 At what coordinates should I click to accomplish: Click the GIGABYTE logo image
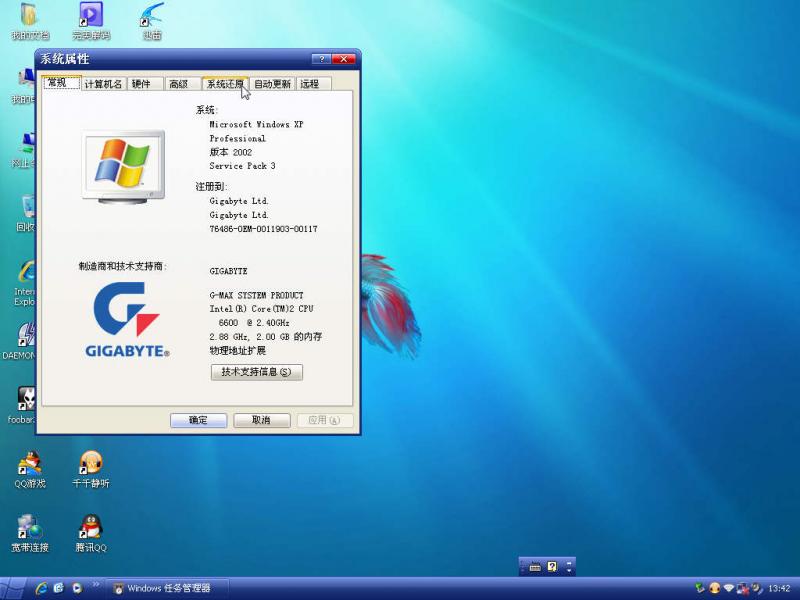click(127, 320)
